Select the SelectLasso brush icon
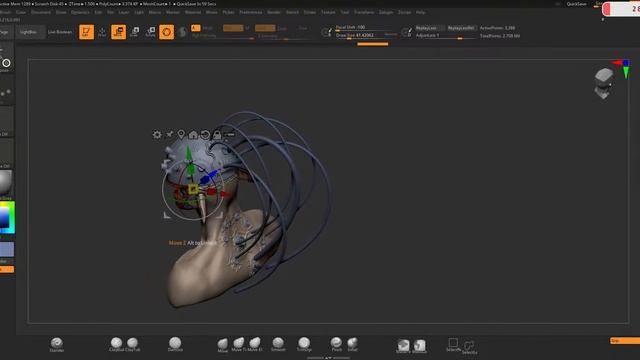This screenshot has width=640, height=360. pos(469,347)
